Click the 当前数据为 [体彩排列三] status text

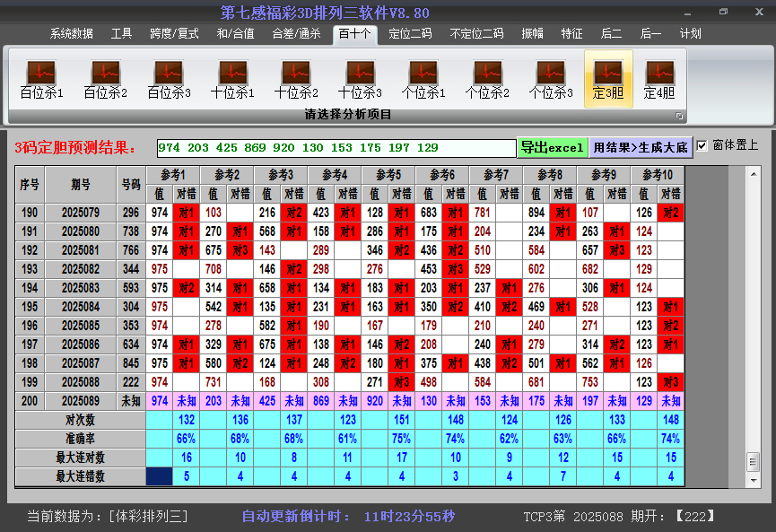(108, 517)
